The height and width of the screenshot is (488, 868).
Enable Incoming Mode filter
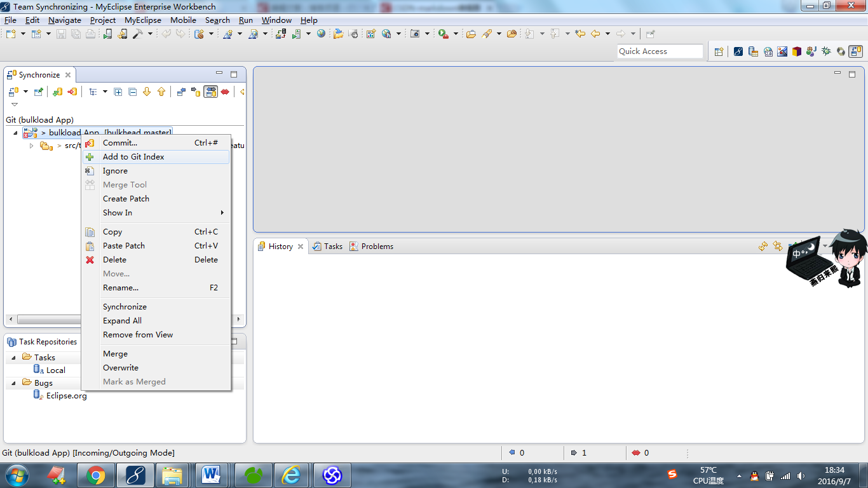(x=181, y=92)
